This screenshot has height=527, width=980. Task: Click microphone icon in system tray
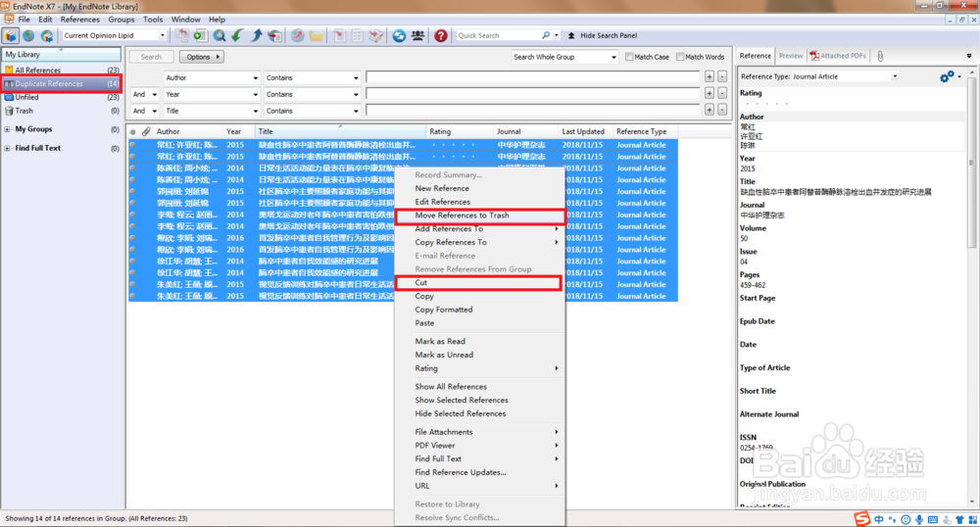pyautogui.click(x=919, y=519)
